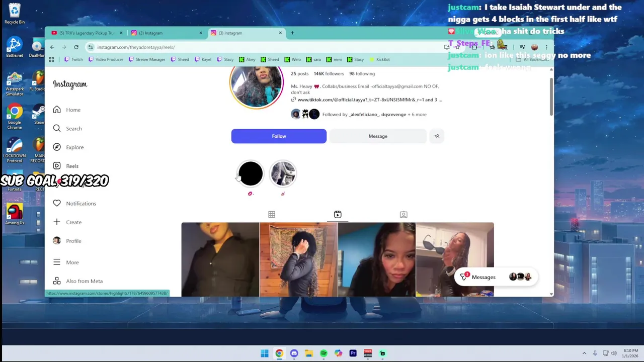Open first reel with dark outfit
The image size is (644, 362).
(220, 259)
